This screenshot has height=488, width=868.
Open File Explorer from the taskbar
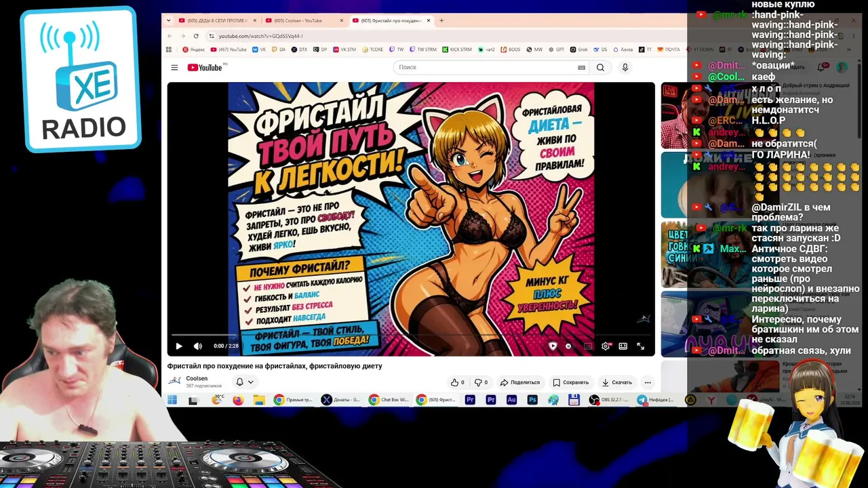pyautogui.click(x=258, y=400)
